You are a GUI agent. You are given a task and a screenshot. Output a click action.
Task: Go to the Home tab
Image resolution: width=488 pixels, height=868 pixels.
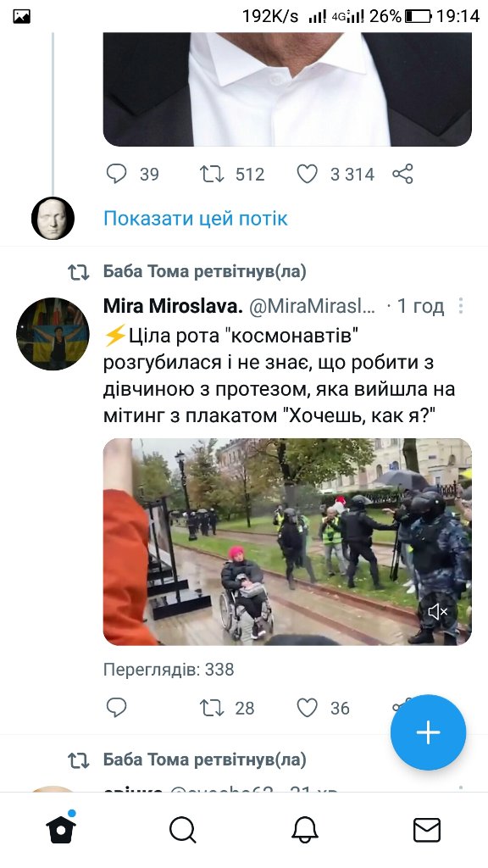tap(61, 829)
